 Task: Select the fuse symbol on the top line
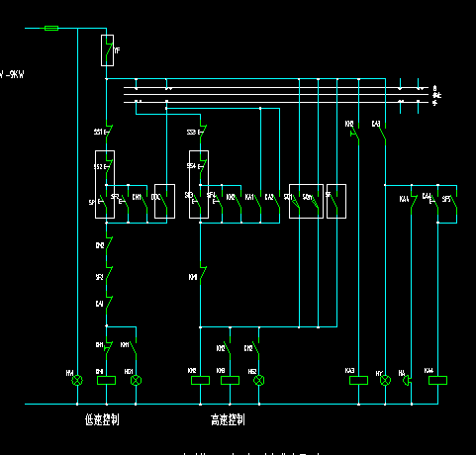[x=51, y=28]
